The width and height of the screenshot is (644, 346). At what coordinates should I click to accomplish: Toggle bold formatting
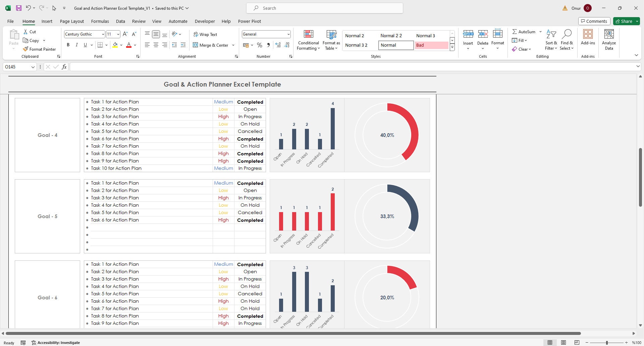[x=68, y=45]
